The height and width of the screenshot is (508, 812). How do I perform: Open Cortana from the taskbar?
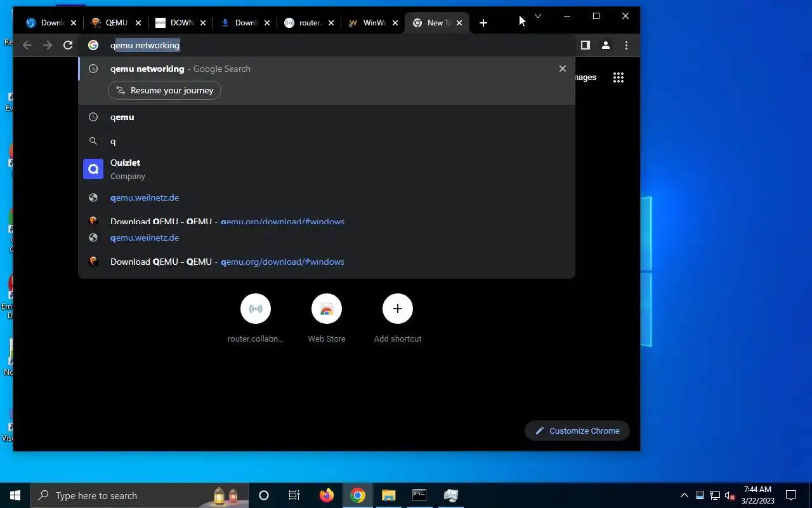(264, 495)
